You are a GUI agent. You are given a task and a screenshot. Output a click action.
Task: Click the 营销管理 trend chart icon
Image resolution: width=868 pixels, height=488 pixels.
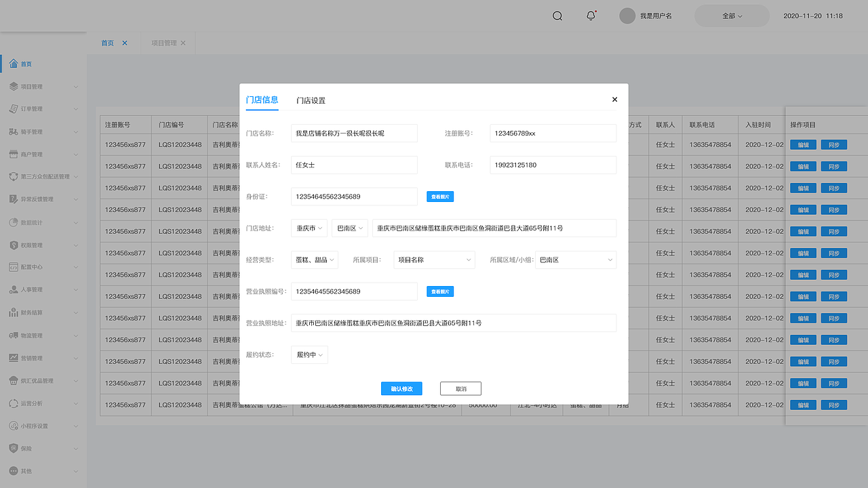coord(14,358)
